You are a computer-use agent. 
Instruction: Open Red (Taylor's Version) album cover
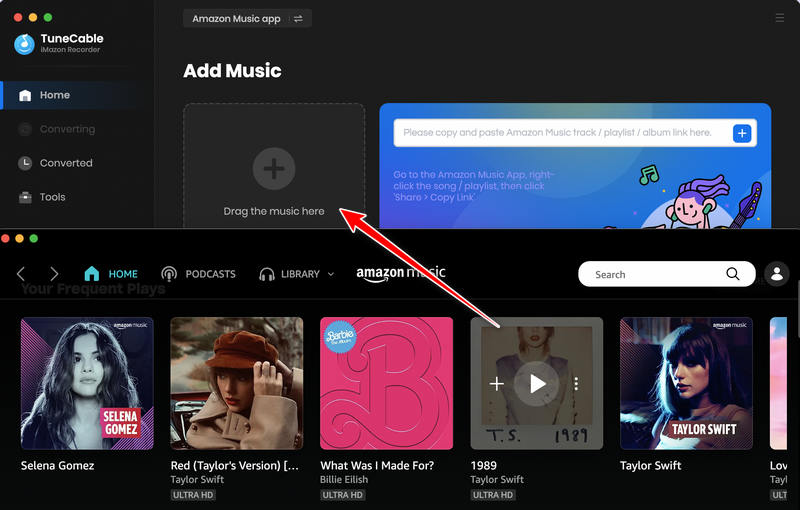(237, 384)
